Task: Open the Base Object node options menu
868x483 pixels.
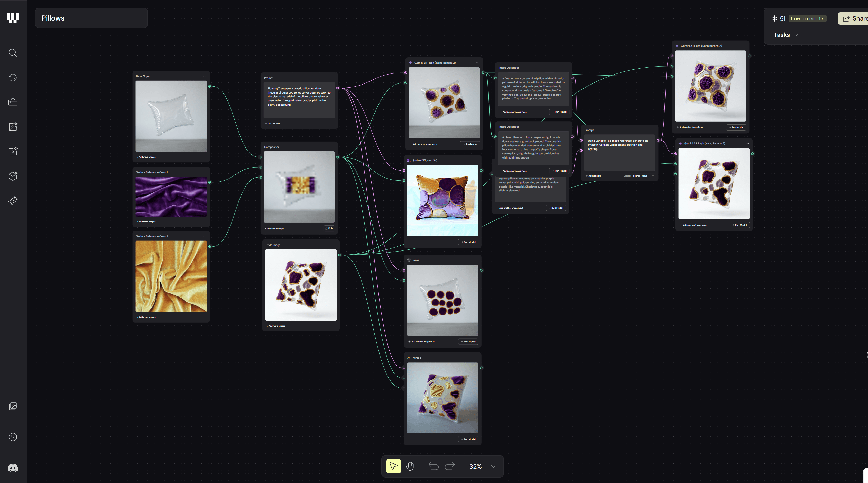Action: [205, 76]
